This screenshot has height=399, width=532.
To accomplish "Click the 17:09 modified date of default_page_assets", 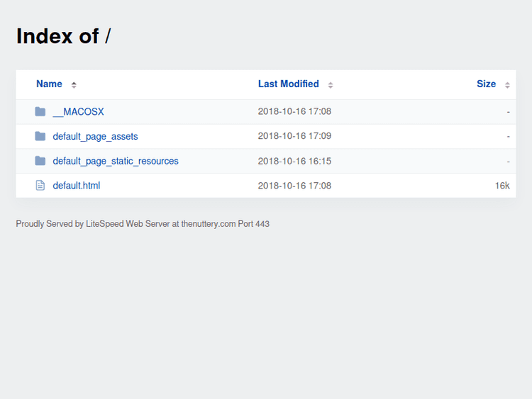I will [294, 136].
